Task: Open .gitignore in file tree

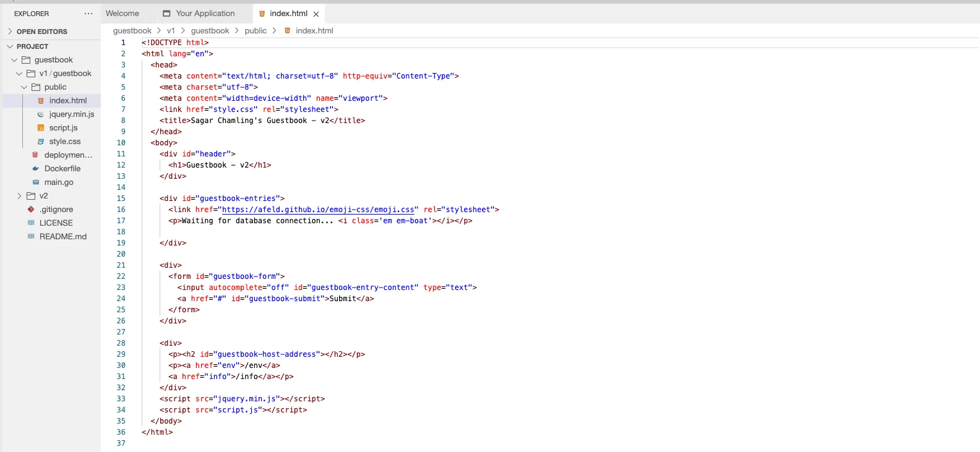Action: (56, 210)
